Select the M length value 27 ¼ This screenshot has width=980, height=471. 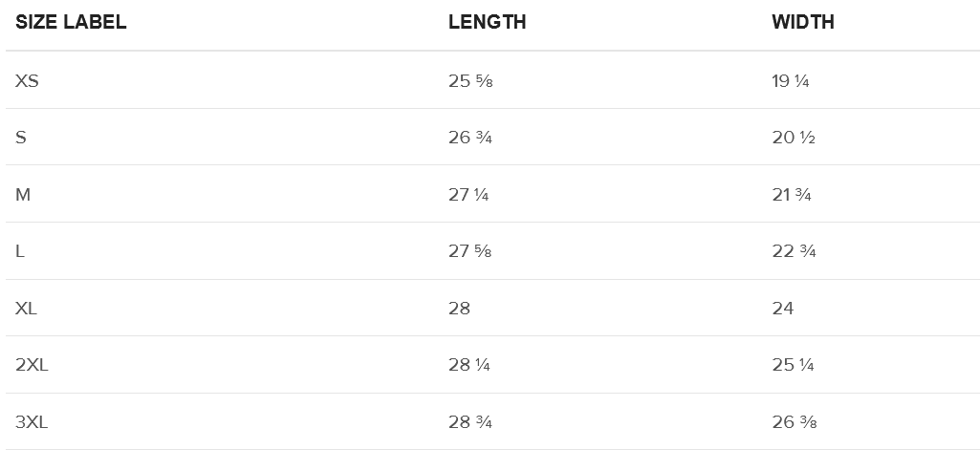pos(468,195)
